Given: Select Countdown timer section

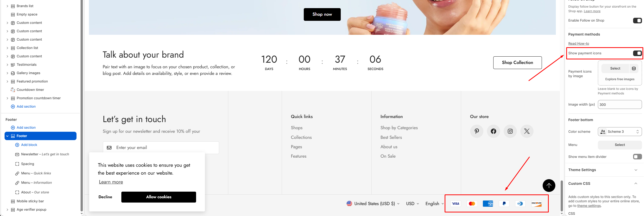Looking at the screenshot, I should (x=30, y=90).
